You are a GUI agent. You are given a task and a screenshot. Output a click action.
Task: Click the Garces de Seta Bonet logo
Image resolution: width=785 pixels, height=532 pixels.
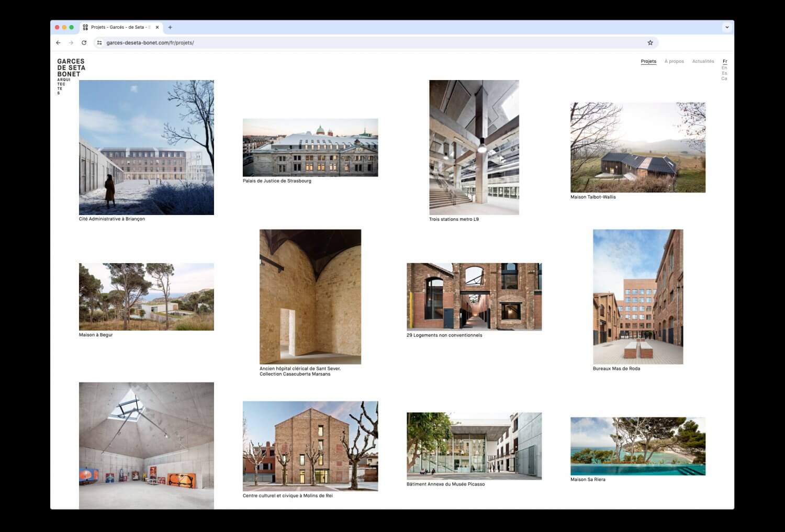coord(71,76)
